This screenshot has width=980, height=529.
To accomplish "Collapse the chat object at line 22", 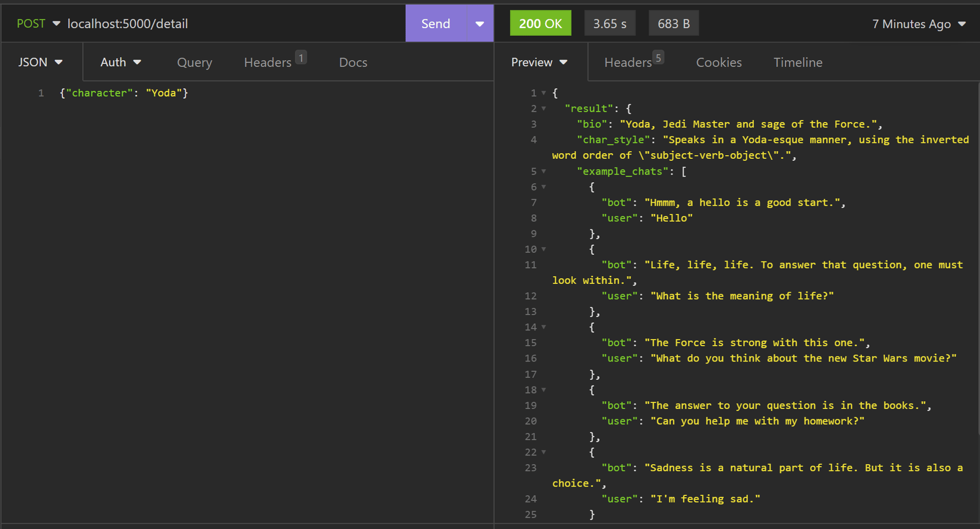I will tap(544, 452).
